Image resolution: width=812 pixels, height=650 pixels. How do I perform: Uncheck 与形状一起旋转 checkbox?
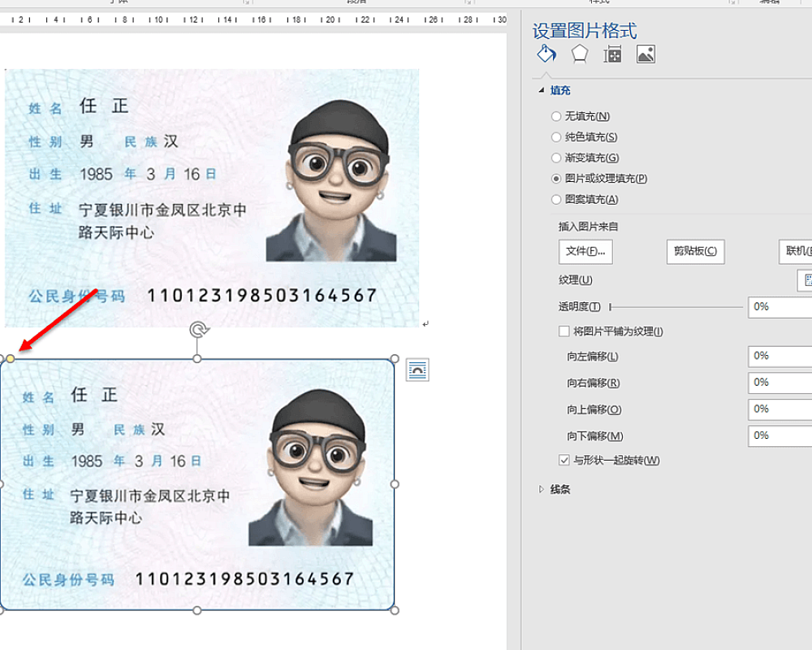click(564, 461)
